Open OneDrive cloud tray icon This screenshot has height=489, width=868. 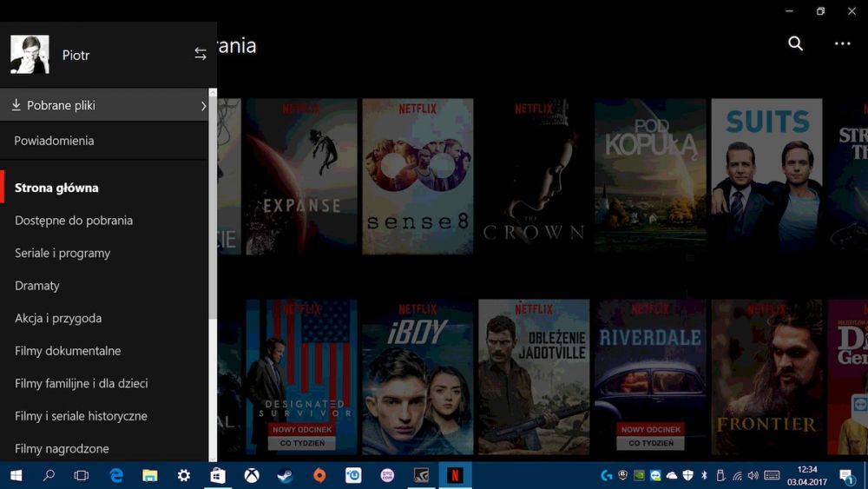point(672,475)
